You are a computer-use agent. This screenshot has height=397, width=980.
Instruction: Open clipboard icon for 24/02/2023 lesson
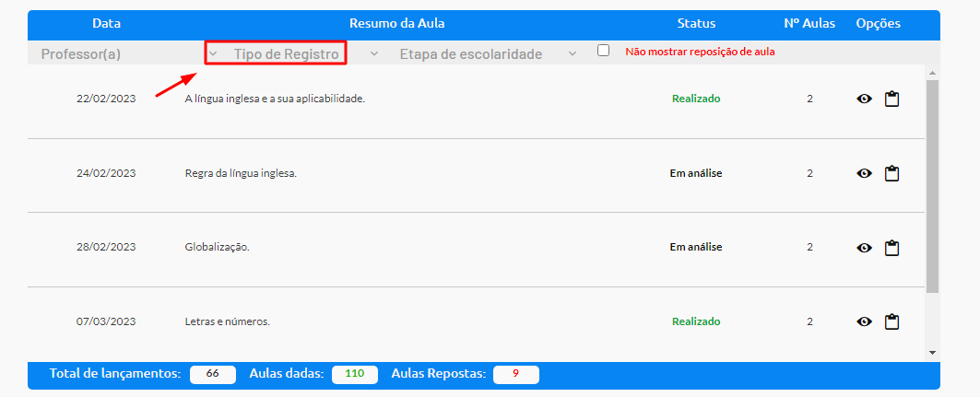891,173
